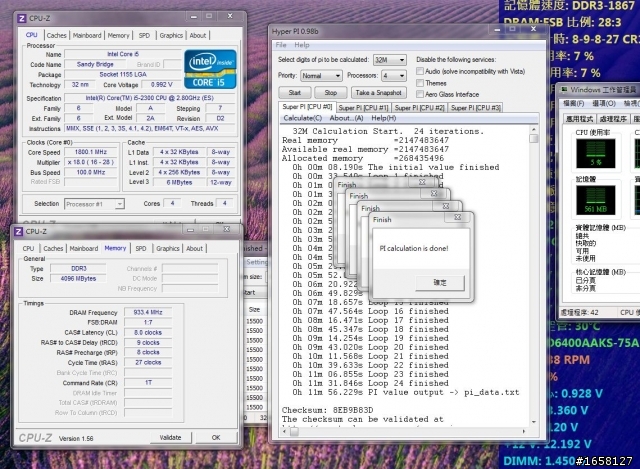Screen dimensions: 640x469
Task: Open the Priority Normal dropdown
Action: point(321,76)
